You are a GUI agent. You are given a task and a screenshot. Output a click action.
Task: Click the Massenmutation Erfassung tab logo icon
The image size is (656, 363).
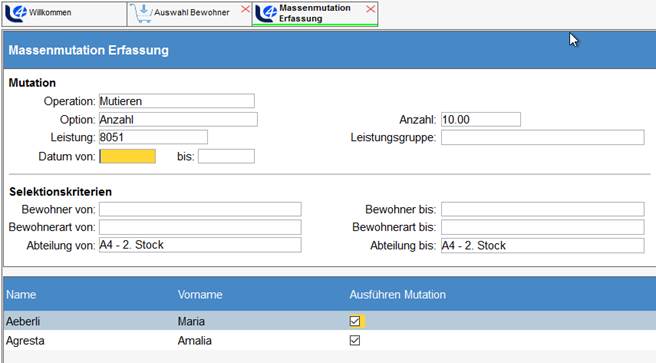[266, 13]
